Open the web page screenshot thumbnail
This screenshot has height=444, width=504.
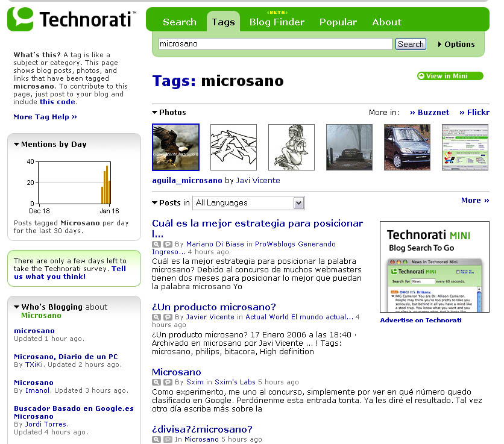[x=465, y=147]
